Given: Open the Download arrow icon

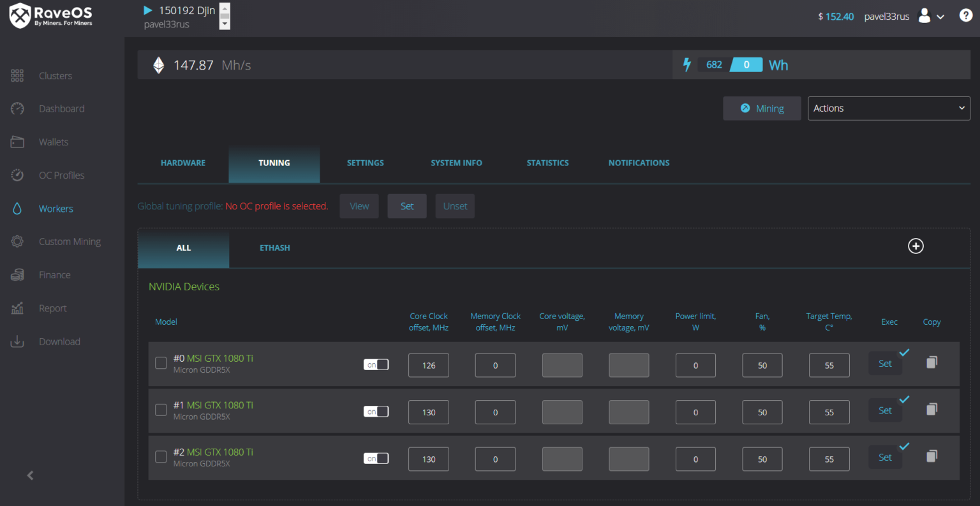Looking at the screenshot, I should tap(17, 341).
